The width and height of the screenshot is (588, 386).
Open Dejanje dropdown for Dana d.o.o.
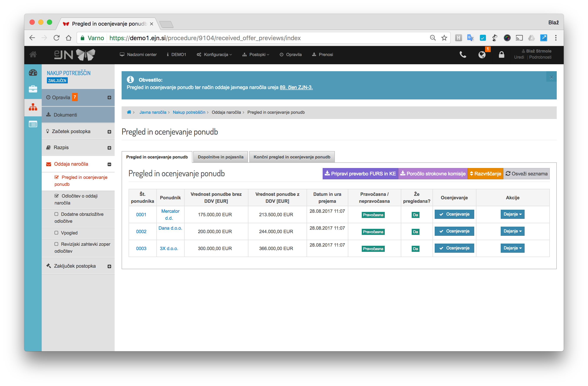pyautogui.click(x=512, y=231)
